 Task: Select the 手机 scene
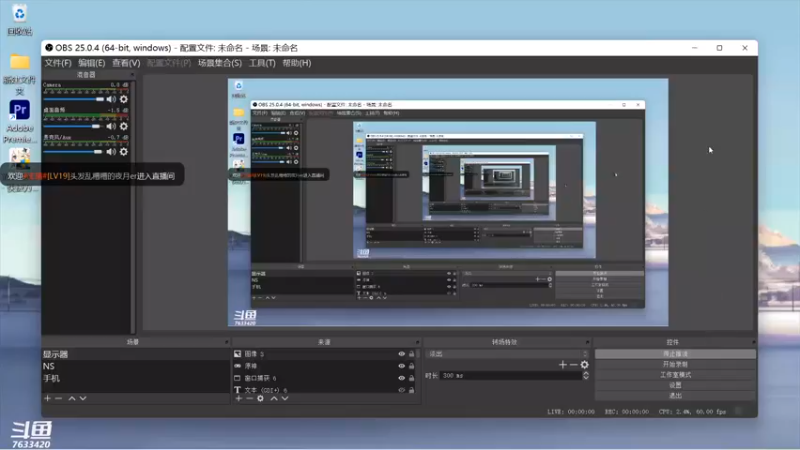(136, 379)
